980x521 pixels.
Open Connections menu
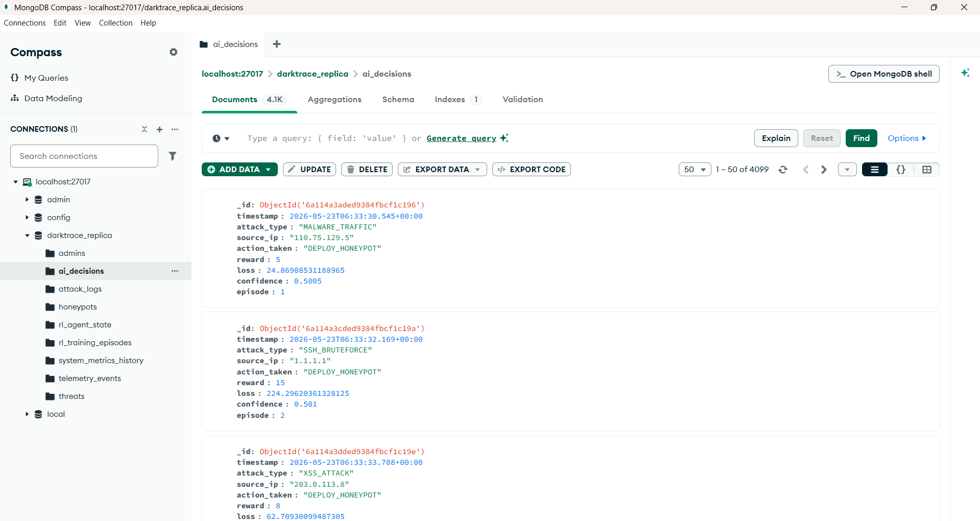(25, 23)
